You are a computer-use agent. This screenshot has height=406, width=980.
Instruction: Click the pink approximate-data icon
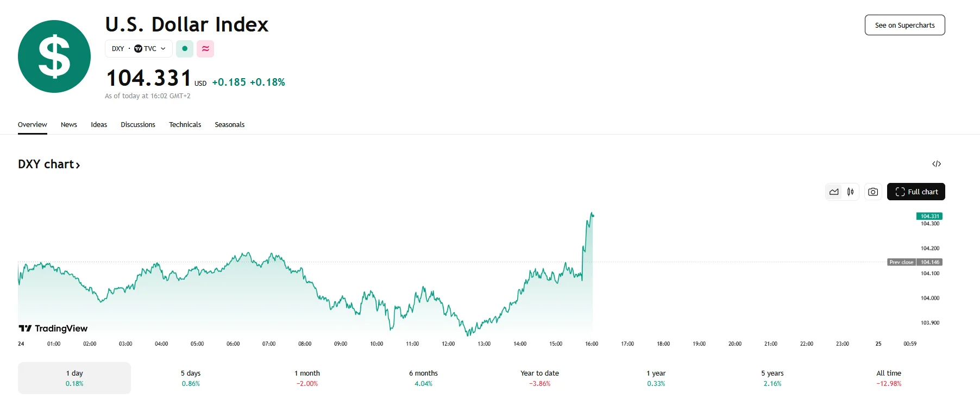(205, 49)
